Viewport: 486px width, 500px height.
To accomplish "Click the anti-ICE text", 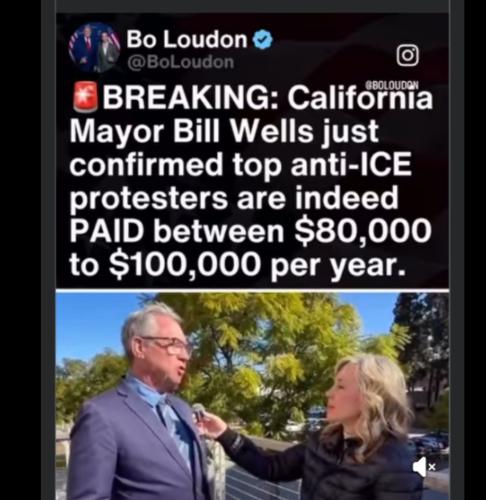I will (x=351, y=164).
